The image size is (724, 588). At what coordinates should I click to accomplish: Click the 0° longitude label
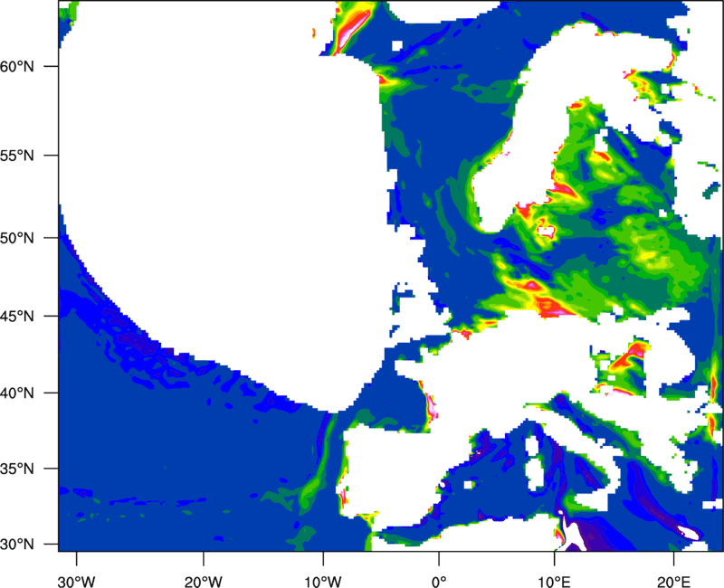[x=439, y=582]
